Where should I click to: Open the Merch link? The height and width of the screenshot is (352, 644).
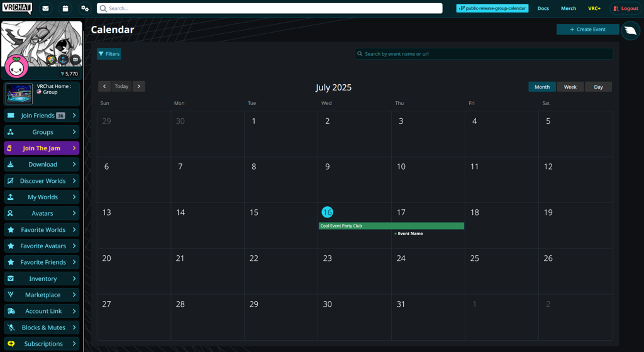point(569,8)
